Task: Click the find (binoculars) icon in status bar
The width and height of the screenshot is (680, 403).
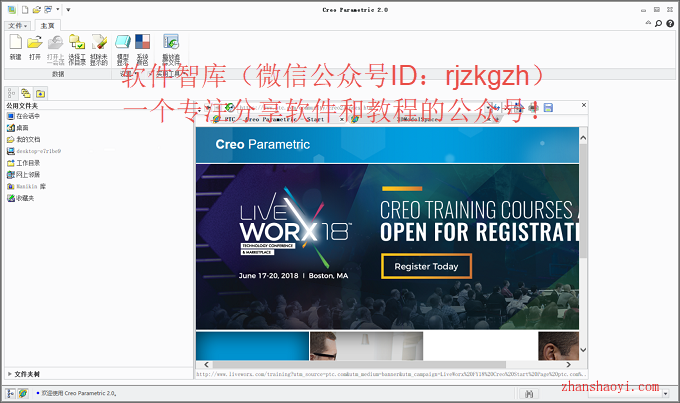Action: (x=529, y=394)
